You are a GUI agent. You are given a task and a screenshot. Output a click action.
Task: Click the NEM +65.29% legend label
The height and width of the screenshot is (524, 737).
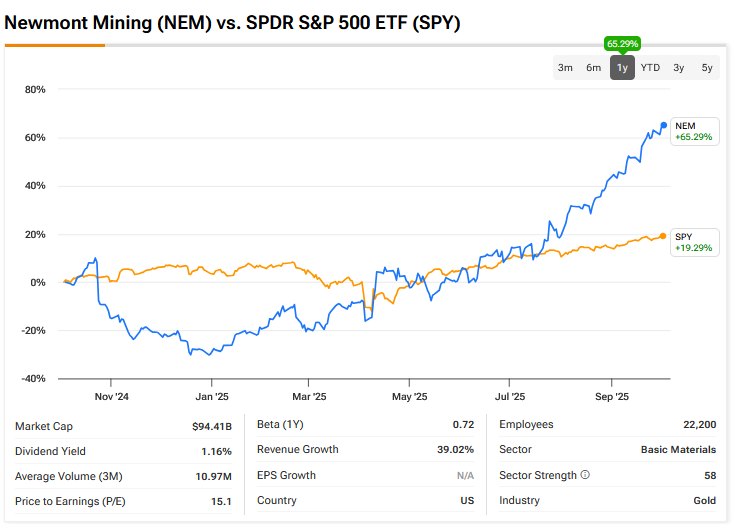click(693, 131)
